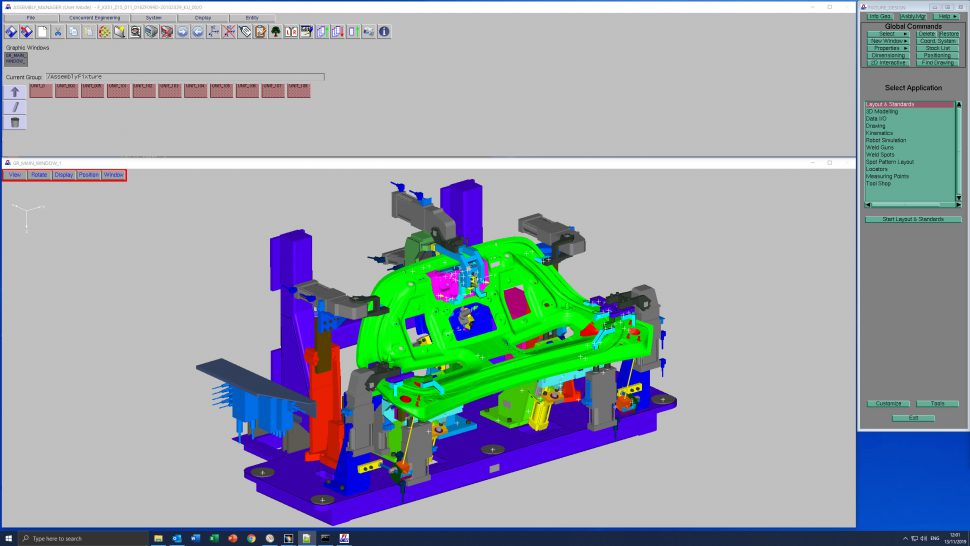Click the Info Geo. button
Image resolution: width=970 pixels, height=546 pixels.
[x=880, y=17]
